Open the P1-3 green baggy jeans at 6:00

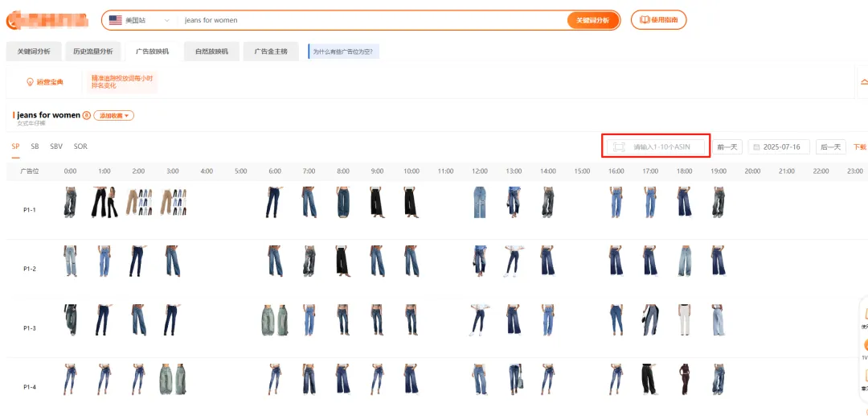(275, 319)
